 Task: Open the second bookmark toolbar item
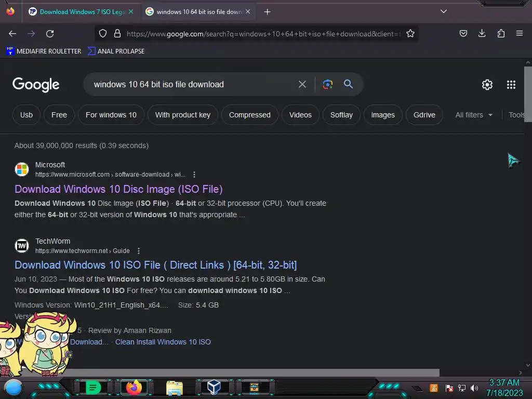116,51
